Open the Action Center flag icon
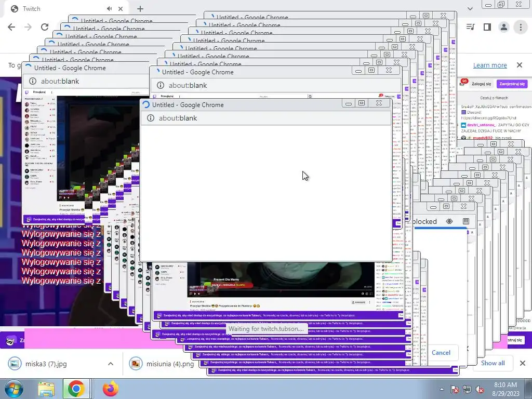This screenshot has height=399, width=532. click(454, 389)
